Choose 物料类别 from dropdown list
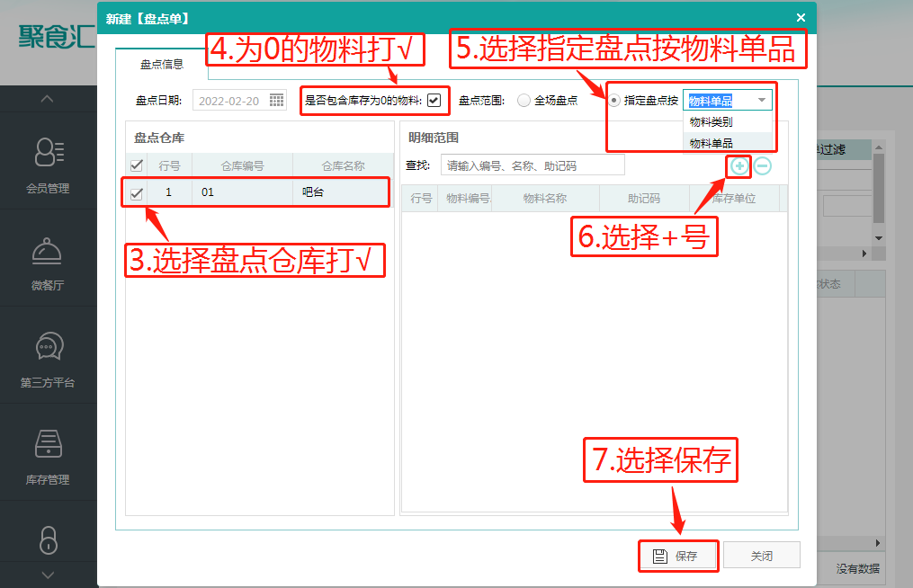Viewport: 913px width, 588px height. click(728, 121)
